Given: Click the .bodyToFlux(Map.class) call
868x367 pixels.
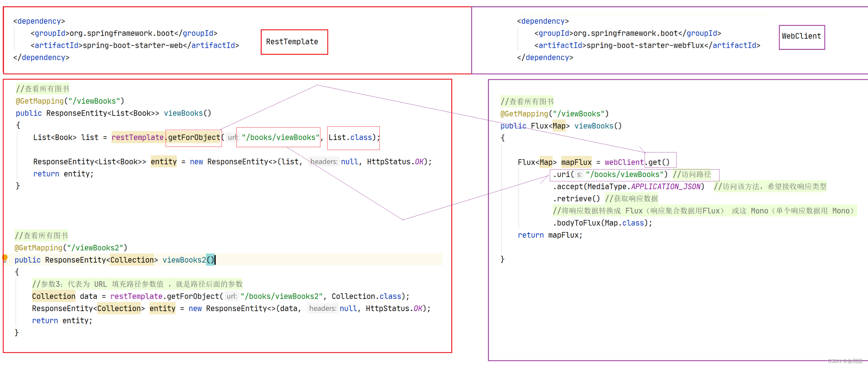Looking at the screenshot, I should 602,223.
